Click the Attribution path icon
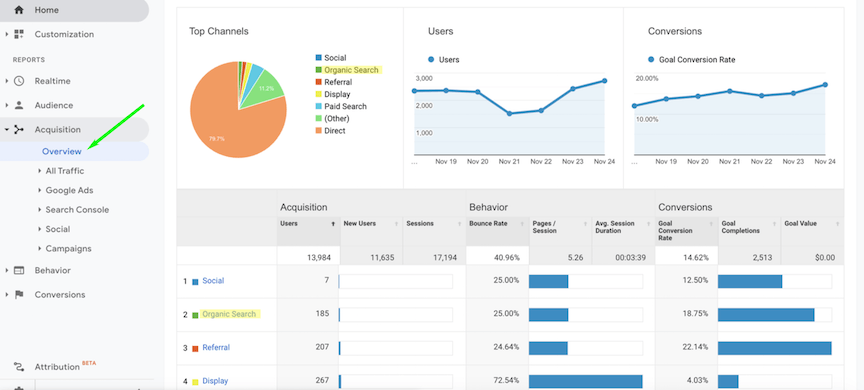The width and height of the screenshot is (864, 390). [x=19, y=367]
